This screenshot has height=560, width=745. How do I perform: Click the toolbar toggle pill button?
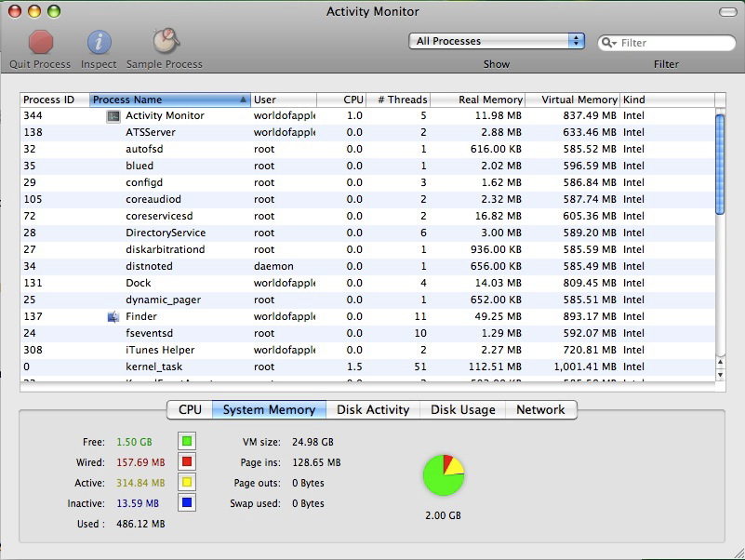727,12
